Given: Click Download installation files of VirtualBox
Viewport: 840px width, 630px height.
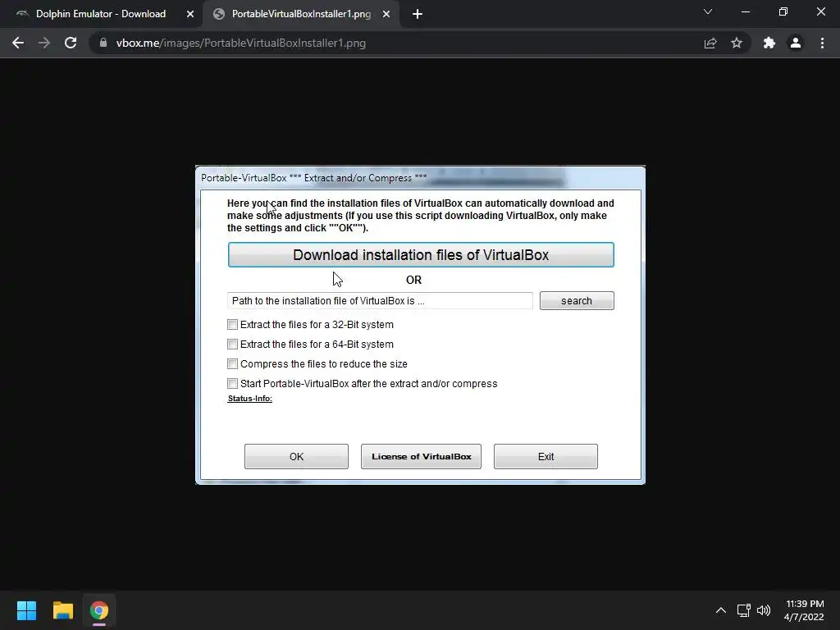Looking at the screenshot, I should tap(421, 254).
